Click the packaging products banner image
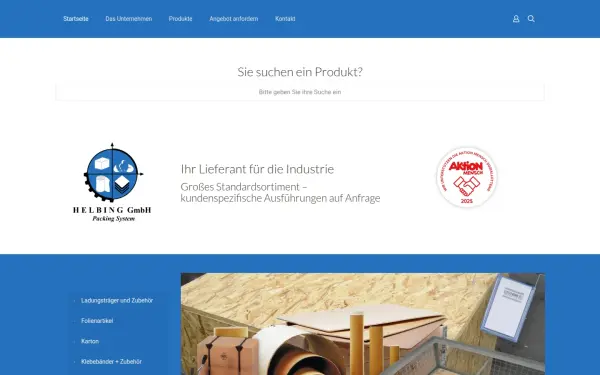This screenshot has width=600, height=375. tap(363, 324)
